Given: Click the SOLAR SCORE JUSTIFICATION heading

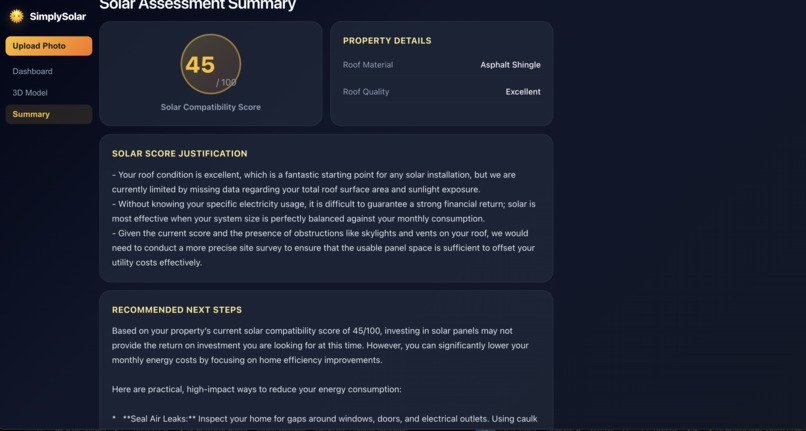Looking at the screenshot, I should [179, 153].
